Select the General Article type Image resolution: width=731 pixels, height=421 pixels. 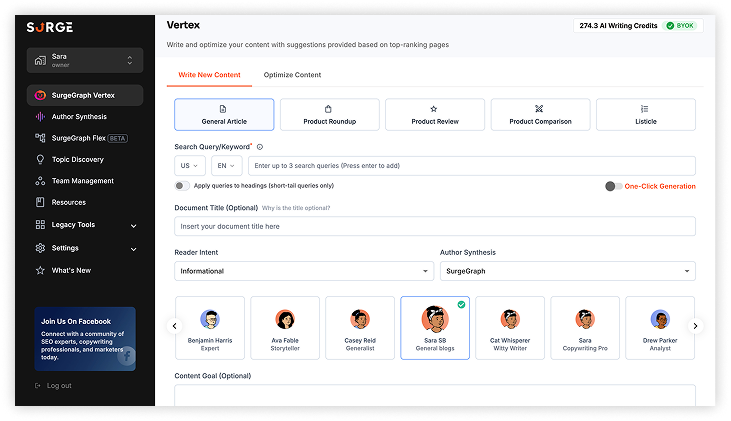tap(224, 115)
